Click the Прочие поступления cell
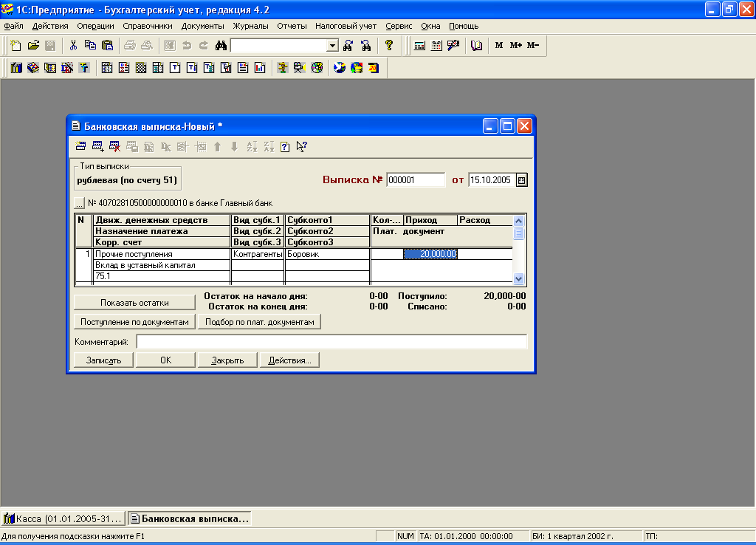 coord(162,254)
